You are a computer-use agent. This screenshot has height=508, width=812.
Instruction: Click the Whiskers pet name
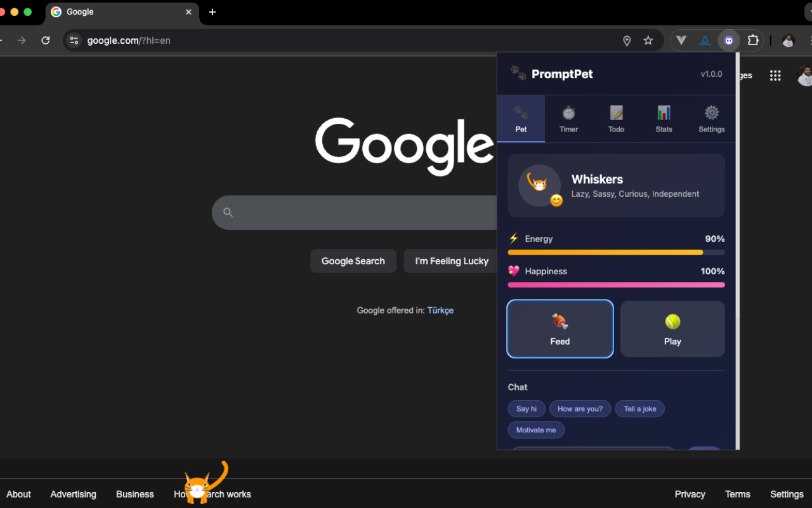point(597,179)
